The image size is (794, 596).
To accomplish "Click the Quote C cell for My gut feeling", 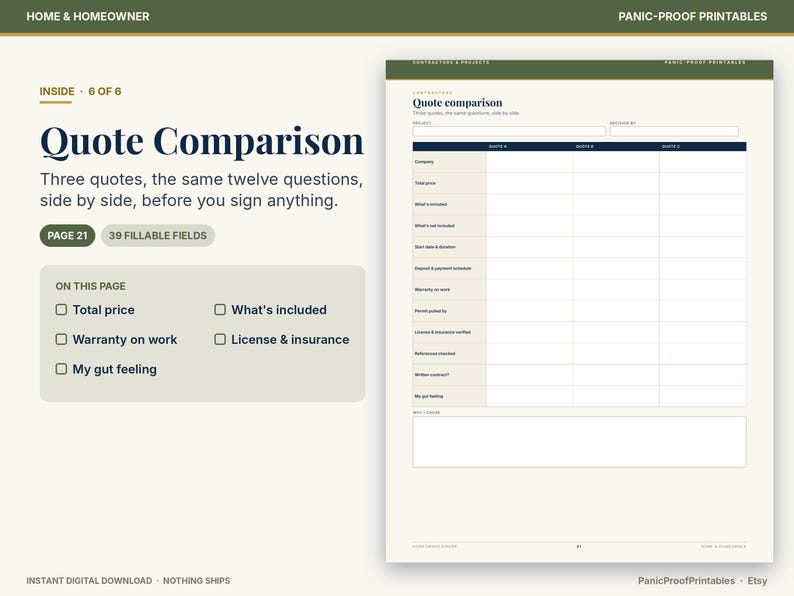I will coord(702,396).
